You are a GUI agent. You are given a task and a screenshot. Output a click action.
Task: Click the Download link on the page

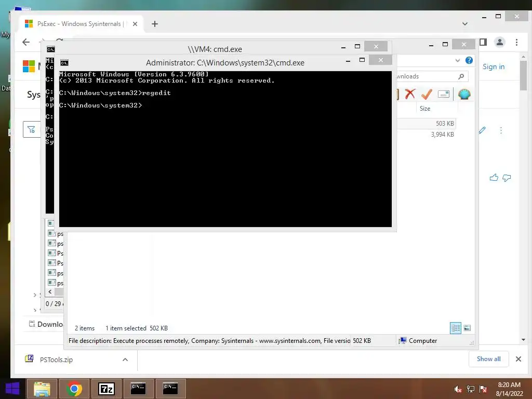point(46,324)
